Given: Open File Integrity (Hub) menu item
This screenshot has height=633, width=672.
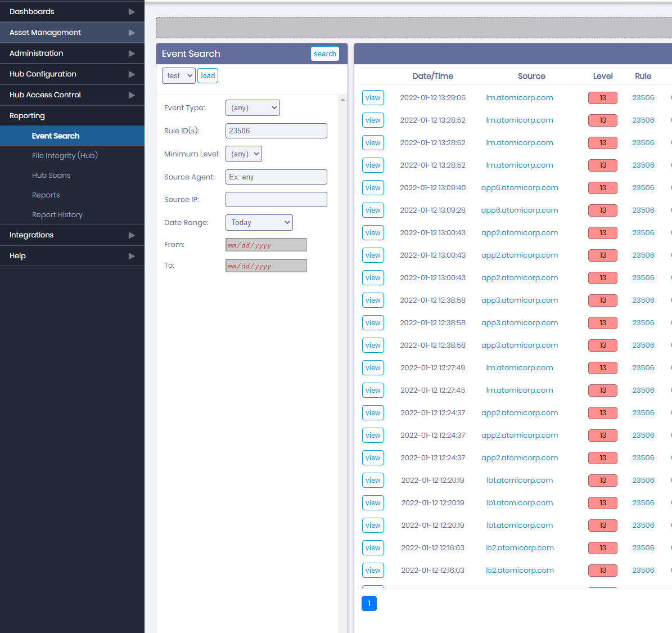Looking at the screenshot, I should coord(65,155).
